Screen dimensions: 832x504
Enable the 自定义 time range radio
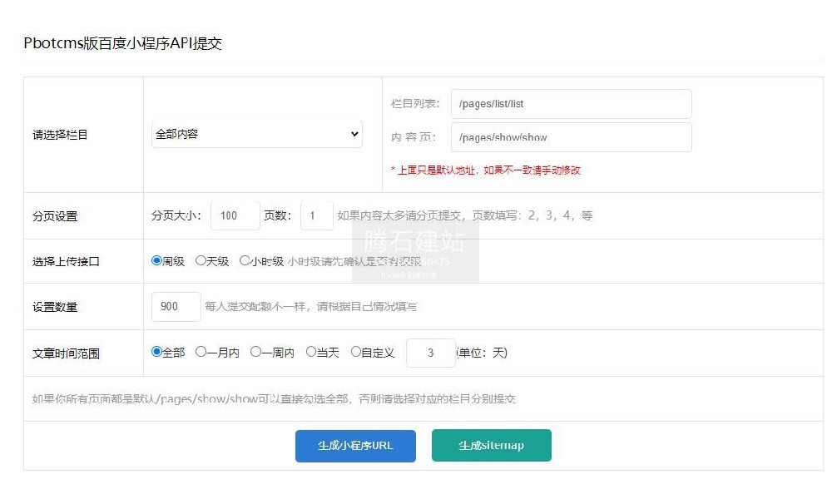356,352
